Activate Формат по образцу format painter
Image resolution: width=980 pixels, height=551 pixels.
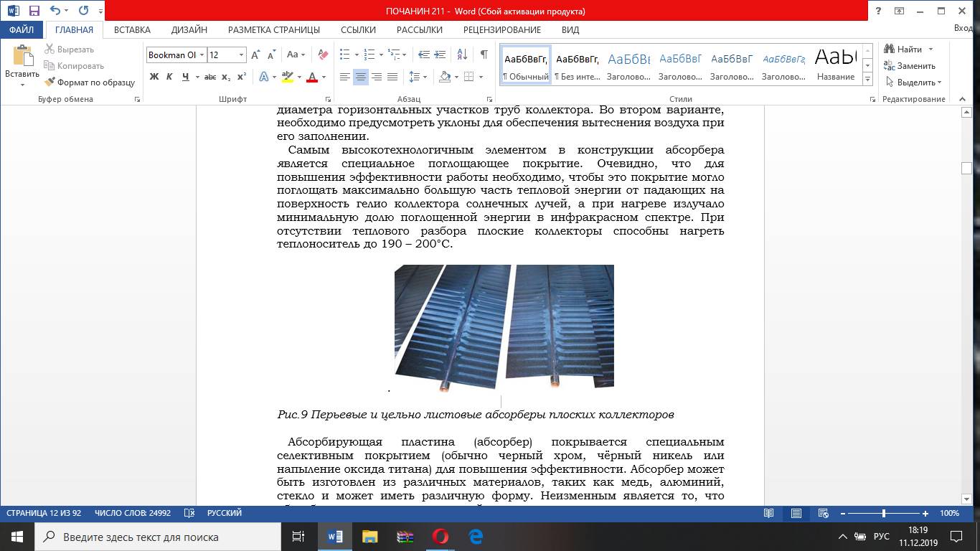pyautogui.click(x=90, y=83)
